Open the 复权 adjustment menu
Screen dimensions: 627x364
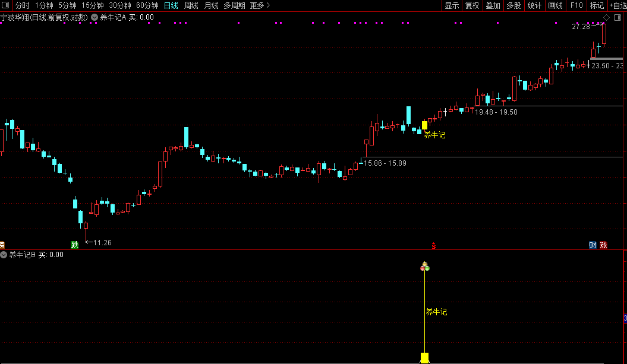point(472,5)
